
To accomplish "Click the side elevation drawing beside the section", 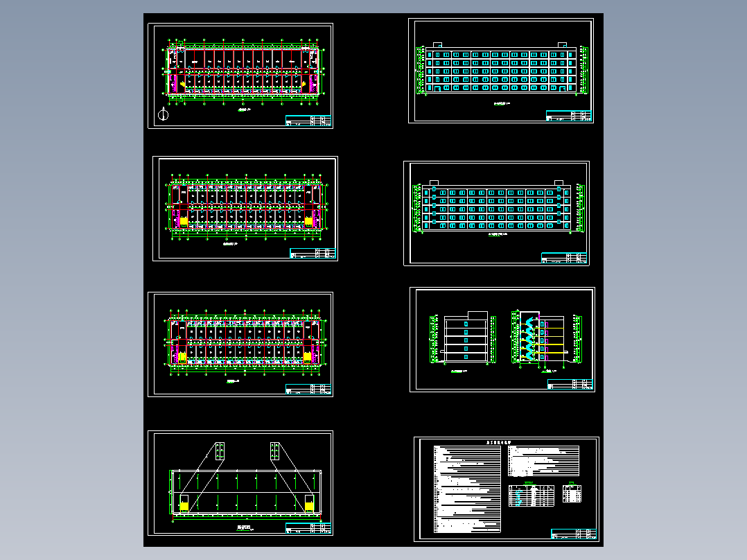I will tap(464, 340).
